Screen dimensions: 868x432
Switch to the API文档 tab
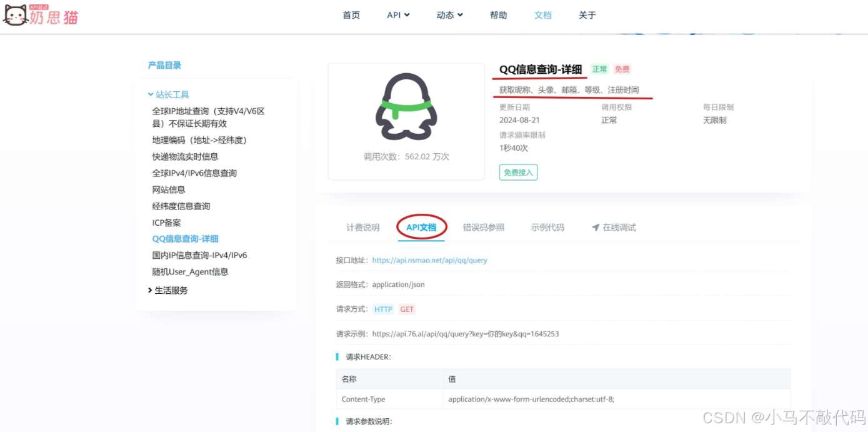[x=421, y=228]
